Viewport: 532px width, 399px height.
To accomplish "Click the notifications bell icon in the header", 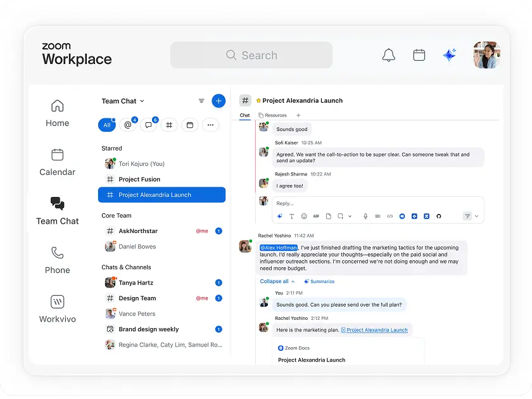I will point(389,55).
